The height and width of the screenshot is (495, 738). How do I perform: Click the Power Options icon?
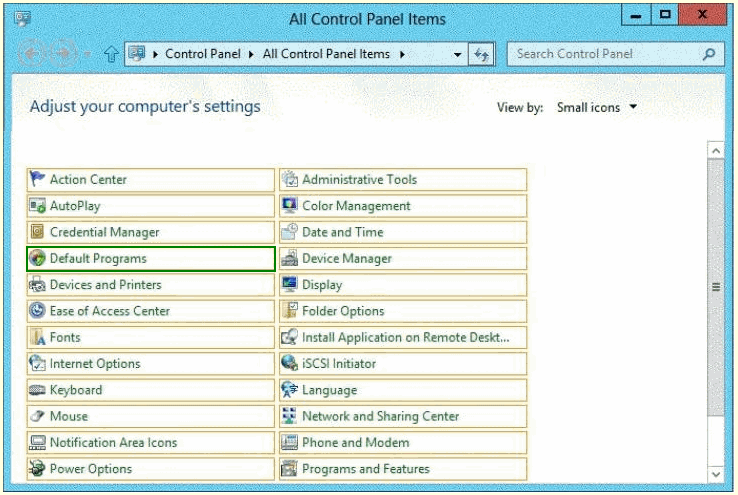click(37, 469)
